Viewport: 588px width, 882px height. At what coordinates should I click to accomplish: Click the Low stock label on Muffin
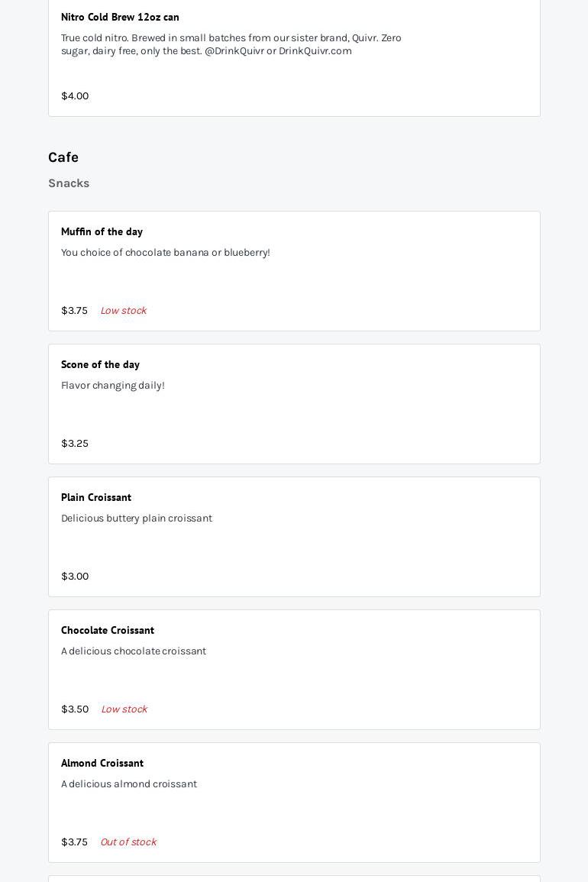[123, 311]
